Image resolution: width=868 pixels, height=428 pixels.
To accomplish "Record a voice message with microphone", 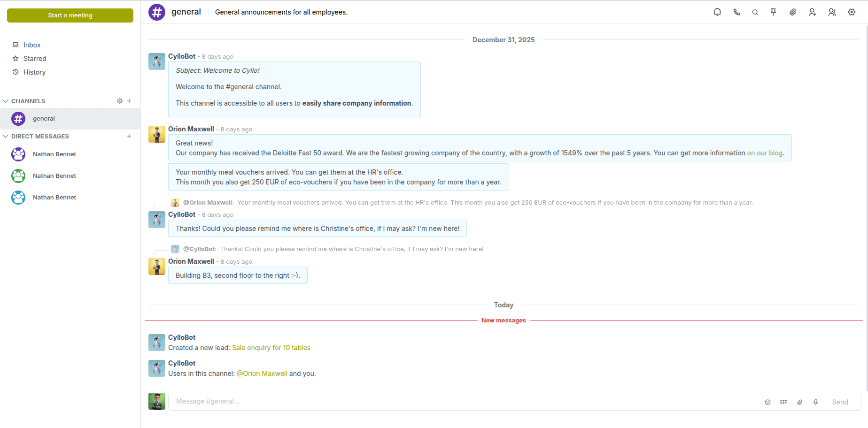I will coord(816,402).
